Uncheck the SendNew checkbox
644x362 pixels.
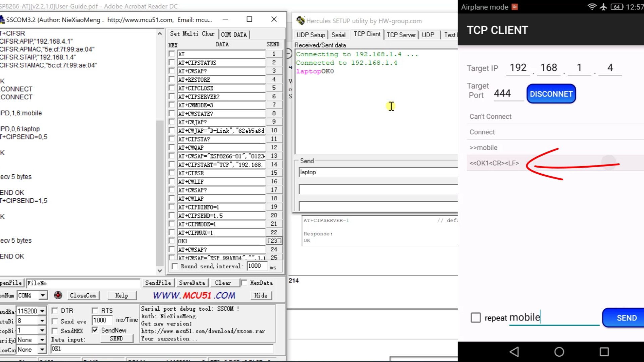click(95, 330)
